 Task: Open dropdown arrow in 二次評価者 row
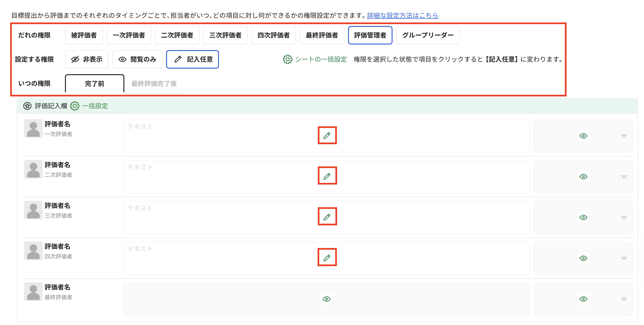(x=624, y=177)
